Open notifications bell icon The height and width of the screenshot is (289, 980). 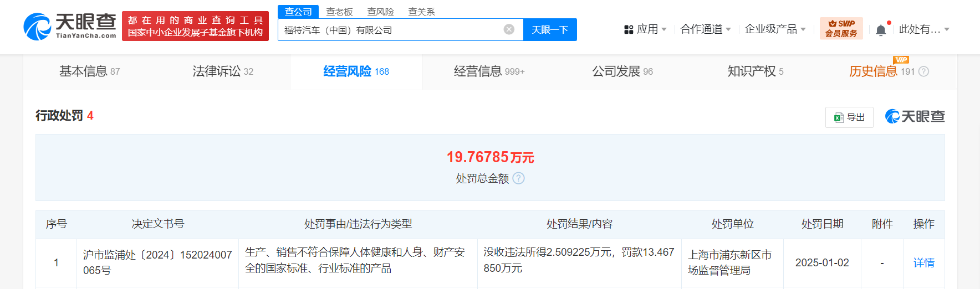[881, 30]
